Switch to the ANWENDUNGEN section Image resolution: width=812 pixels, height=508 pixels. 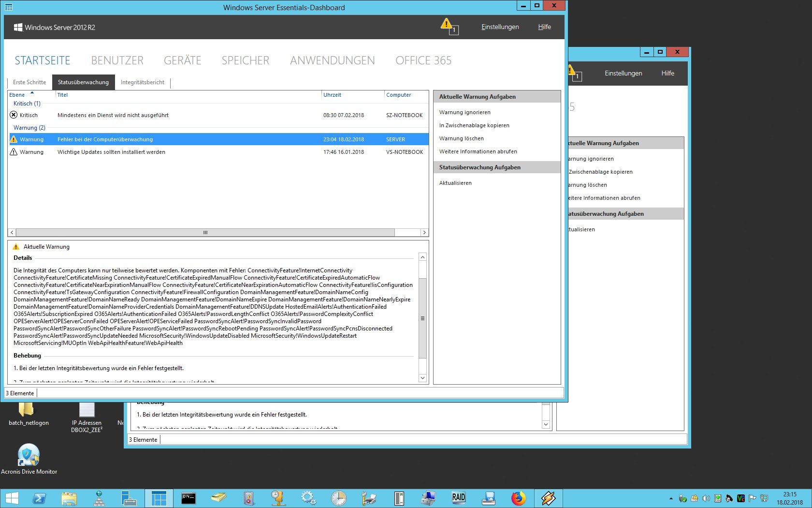point(333,60)
